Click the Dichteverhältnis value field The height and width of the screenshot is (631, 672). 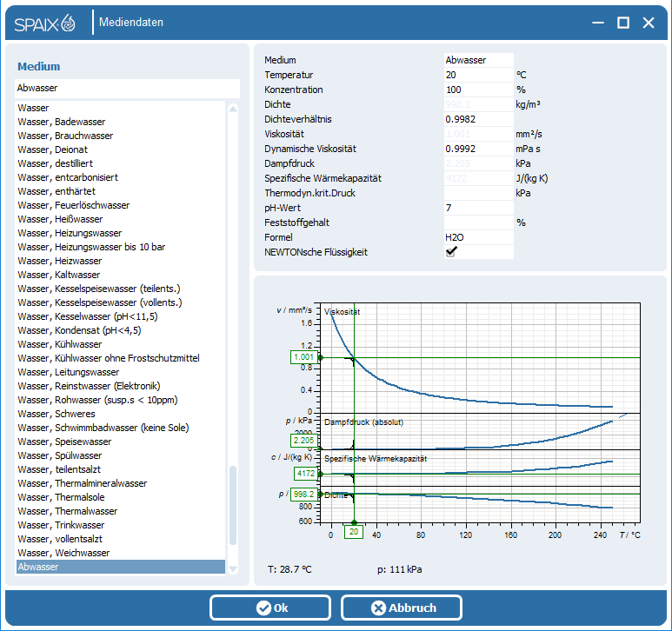click(479, 120)
